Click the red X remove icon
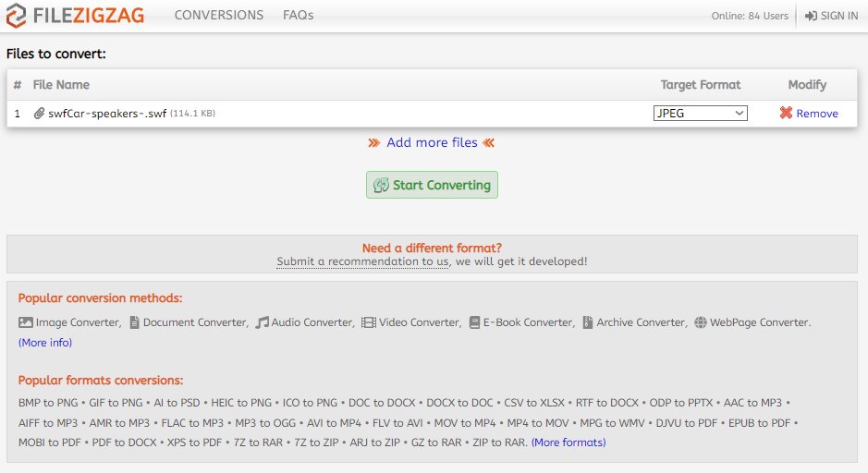 (x=786, y=113)
